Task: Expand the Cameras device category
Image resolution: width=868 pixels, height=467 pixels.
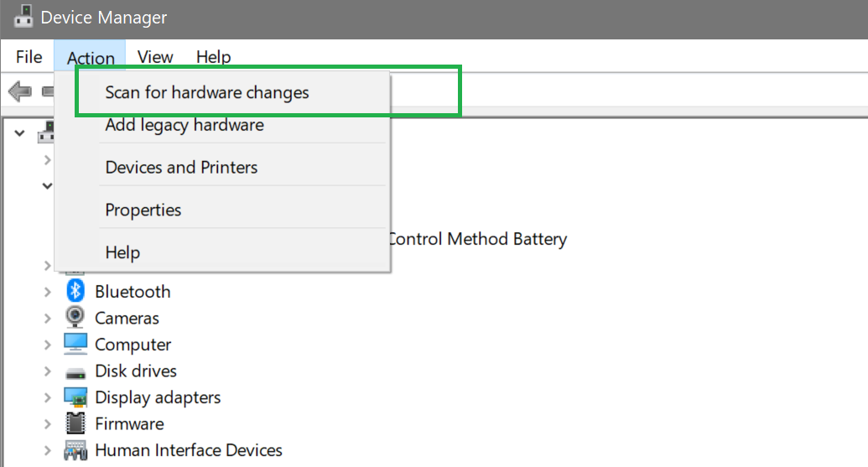Action: [x=48, y=318]
